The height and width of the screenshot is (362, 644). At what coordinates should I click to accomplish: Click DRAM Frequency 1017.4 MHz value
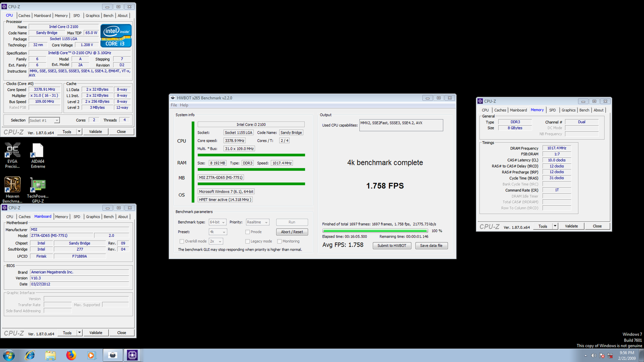[x=557, y=148]
